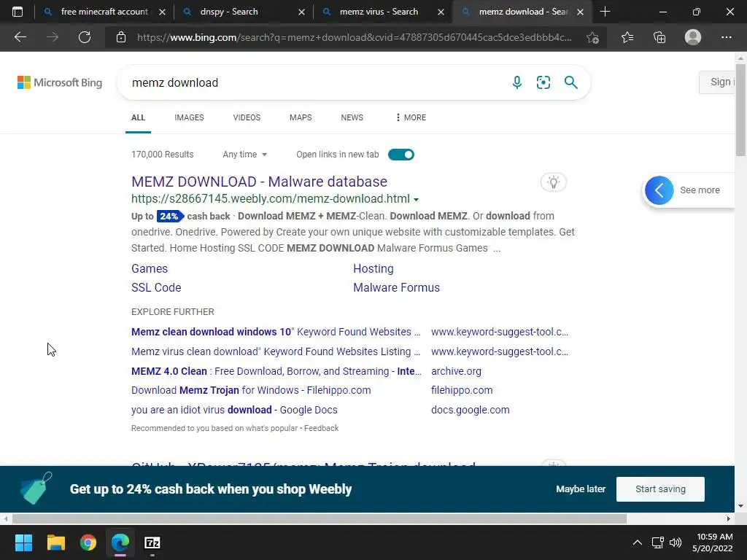Click Microsoft Edge taskbar icon
Image resolution: width=747 pixels, height=560 pixels.
click(x=120, y=542)
